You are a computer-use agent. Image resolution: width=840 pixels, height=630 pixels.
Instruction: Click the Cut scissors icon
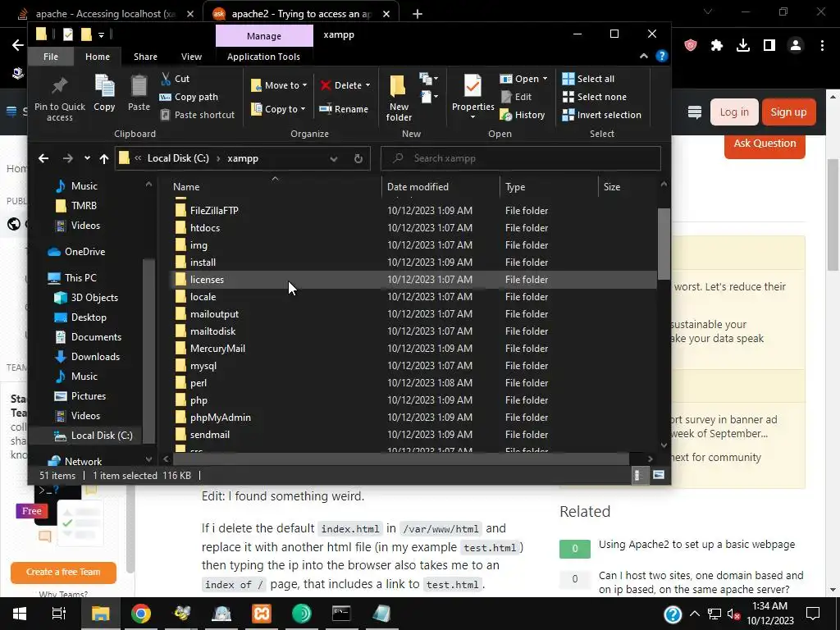[x=166, y=79]
